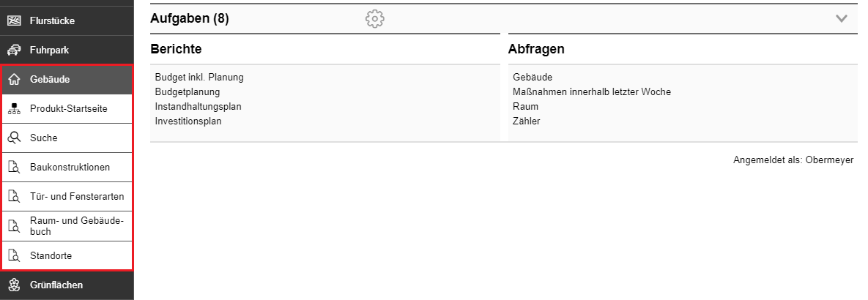Open Tür- und Fensterarten menu entry

coord(67,197)
